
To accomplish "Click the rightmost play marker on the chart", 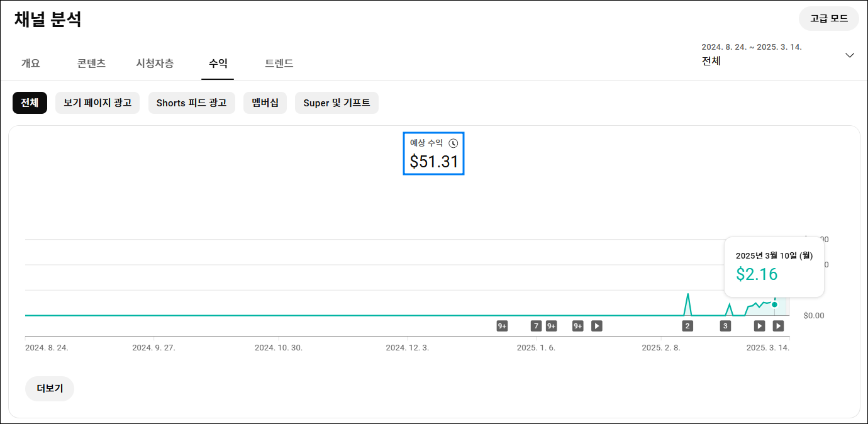I will (x=778, y=326).
